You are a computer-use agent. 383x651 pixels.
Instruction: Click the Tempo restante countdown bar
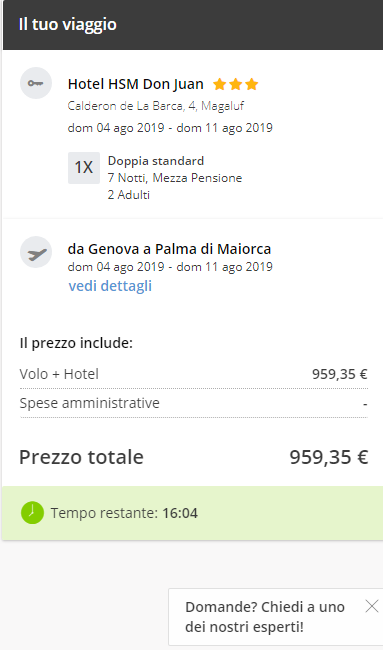click(x=193, y=513)
